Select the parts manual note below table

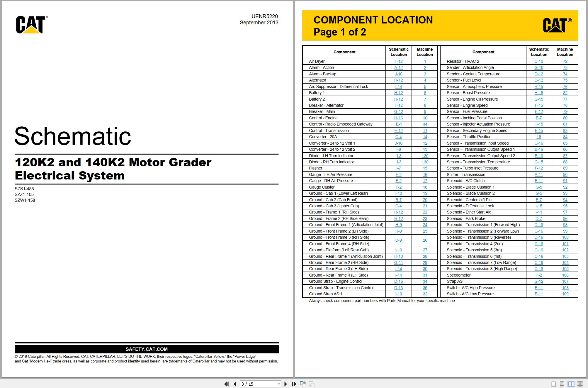point(382,301)
